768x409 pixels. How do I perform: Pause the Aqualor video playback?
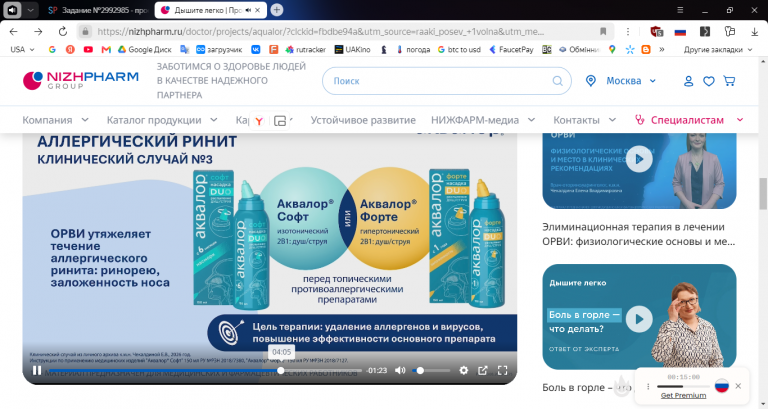click(x=37, y=370)
